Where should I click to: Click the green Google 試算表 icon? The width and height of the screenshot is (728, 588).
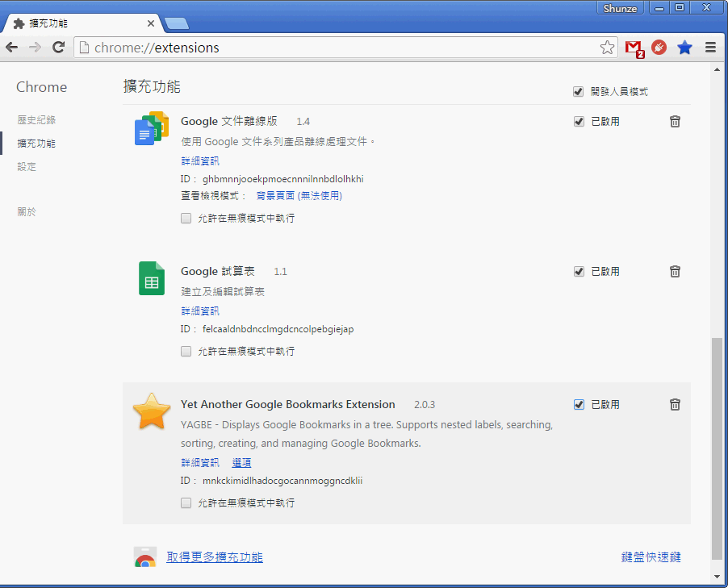coord(152,278)
